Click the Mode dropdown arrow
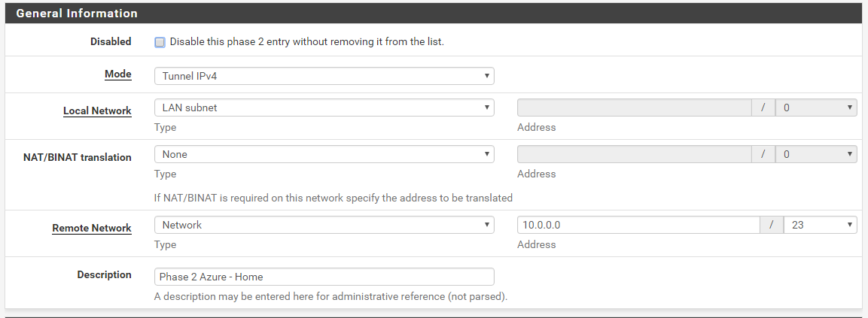The image size is (868, 318). 486,76
